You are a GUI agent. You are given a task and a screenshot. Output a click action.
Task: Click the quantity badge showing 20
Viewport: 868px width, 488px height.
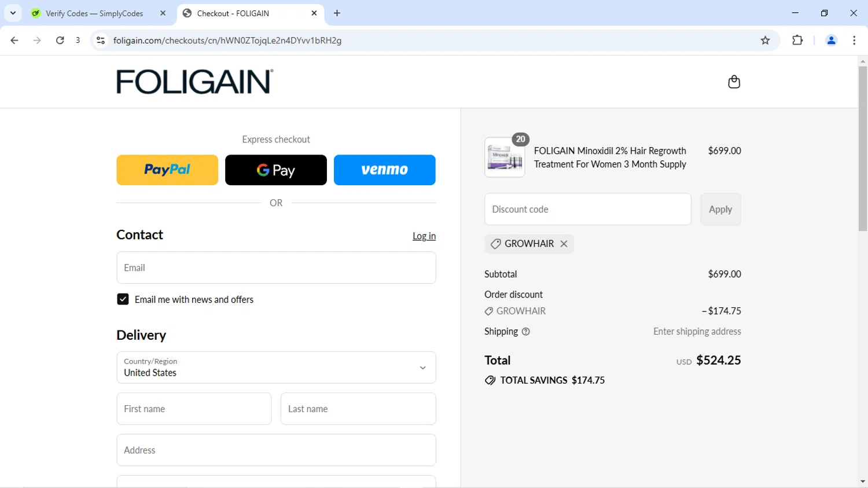pos(520,140)
